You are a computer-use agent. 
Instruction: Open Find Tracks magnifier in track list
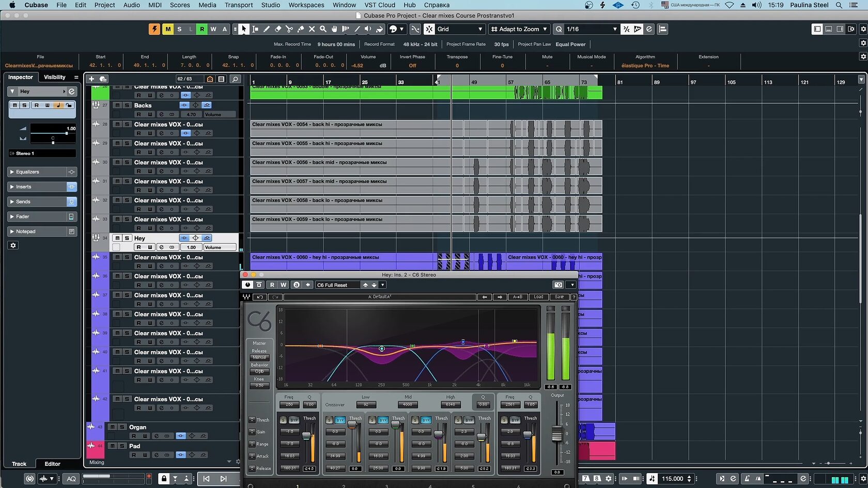coord(235,79)
